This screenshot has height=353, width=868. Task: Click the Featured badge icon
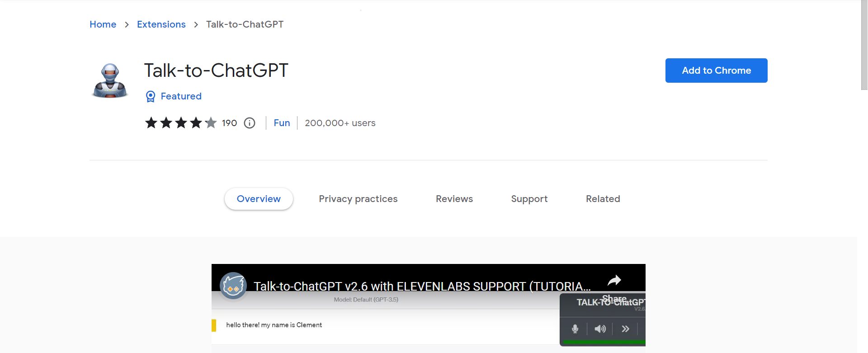pyautogui.click(x=151, y=96)
